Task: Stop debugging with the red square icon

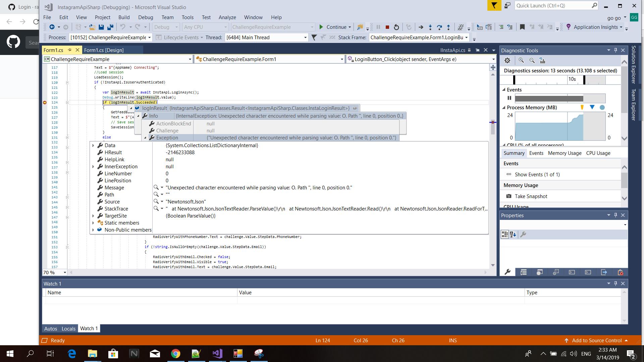Action: click(x=387, y=27)
